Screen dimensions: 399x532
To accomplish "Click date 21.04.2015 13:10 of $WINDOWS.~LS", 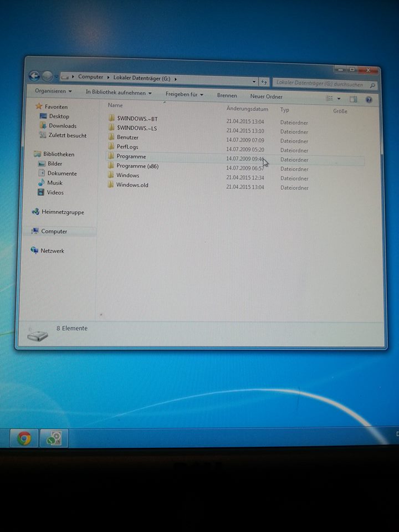I will 245,131.
